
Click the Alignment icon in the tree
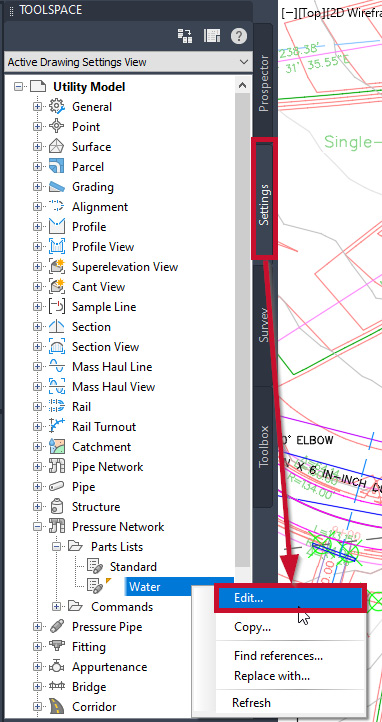57,207
